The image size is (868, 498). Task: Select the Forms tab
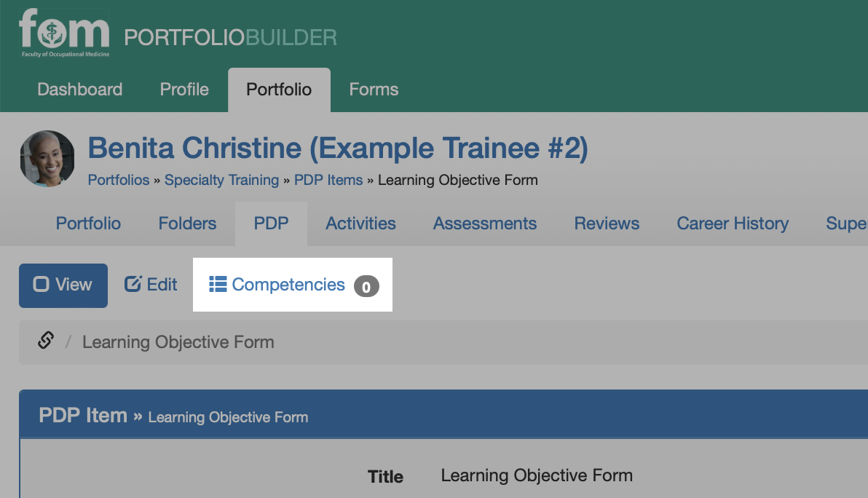click(374, 90)
